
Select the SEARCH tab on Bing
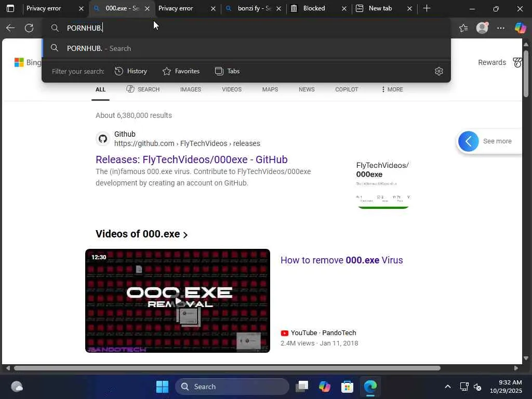point(143,89)
